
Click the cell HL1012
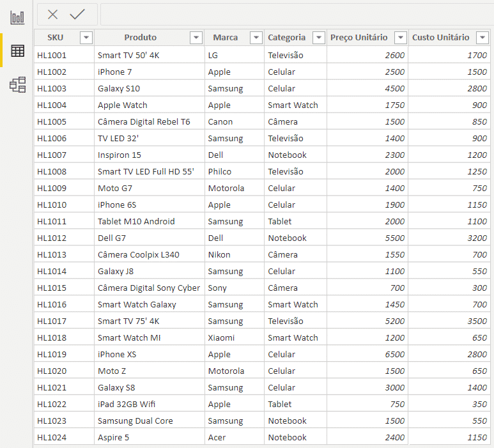click(x=64, y=238)
